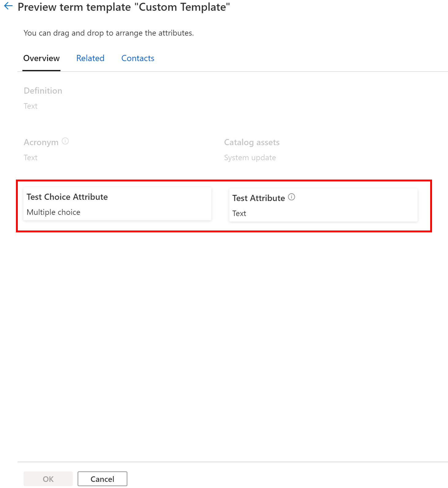Click the Multiple choice value text
448x488 pixels.
pos(53,212)
